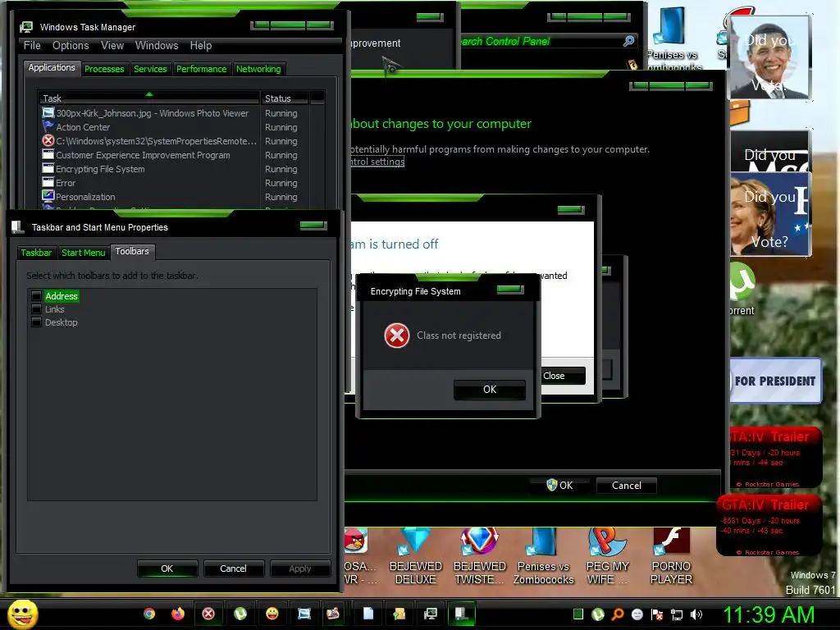Click Obama Did you Vote gadget
This screenshot has width=840, height=630.
click(x=769, y=58)
